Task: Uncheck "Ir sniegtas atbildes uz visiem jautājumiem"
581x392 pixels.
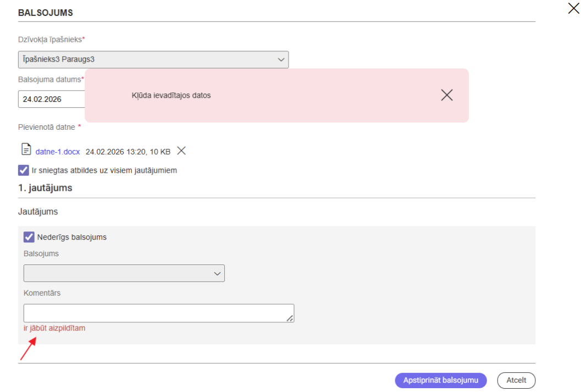Action: pyautogui.click(x=24, y=170)
